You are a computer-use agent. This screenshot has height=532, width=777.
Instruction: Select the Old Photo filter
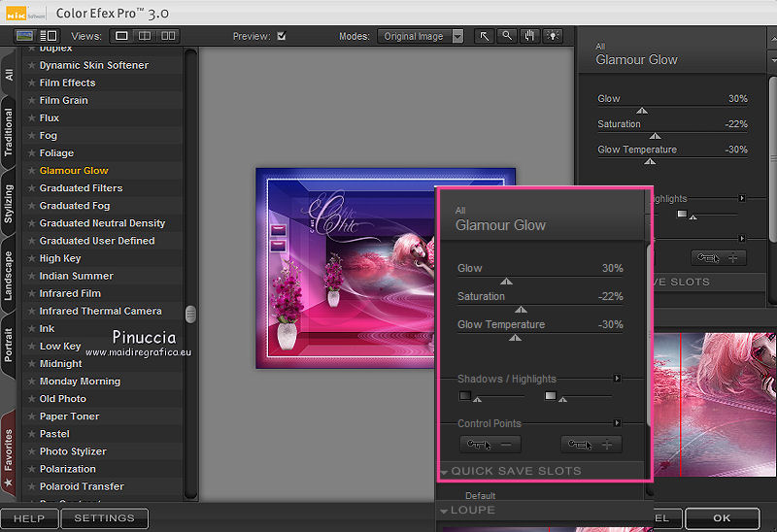pos(63,399)
